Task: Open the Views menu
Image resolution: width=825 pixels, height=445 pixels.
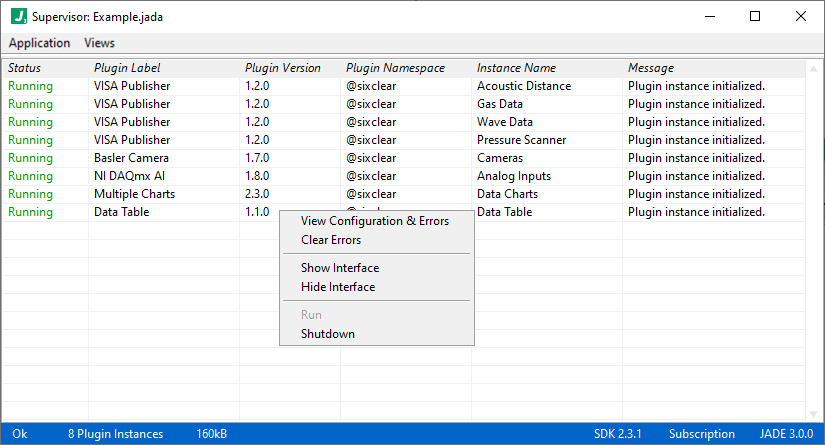Action: tap(99, 43)
